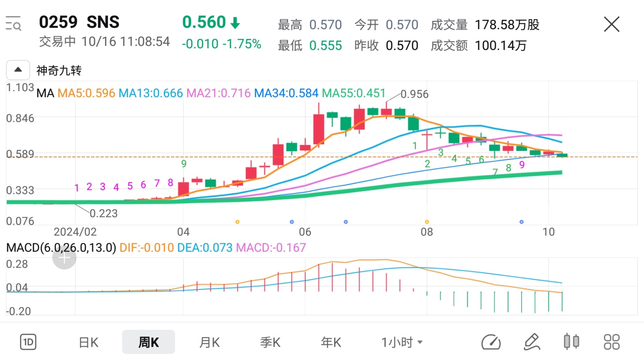Screen dimensions: 644x362
Task: Switch to 月K monthly candlestick tab
Action: point(209,342)
